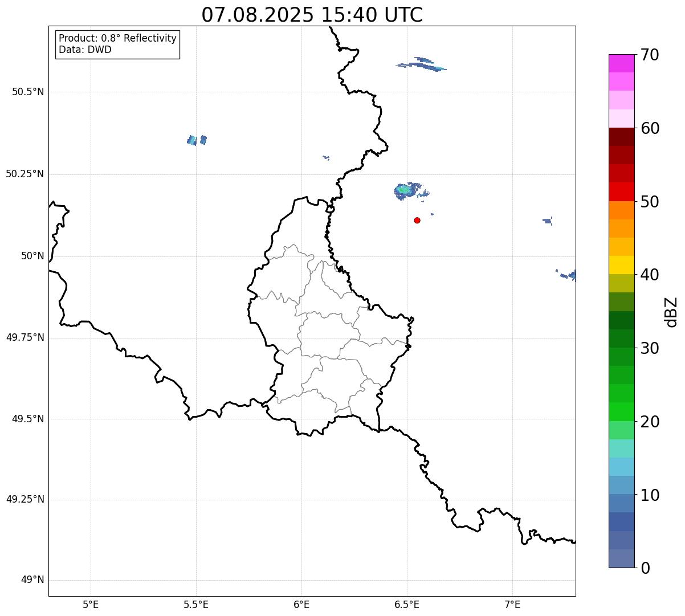Click the 6°E longitude tick label
685x616 pixels.
pos(301,604)
